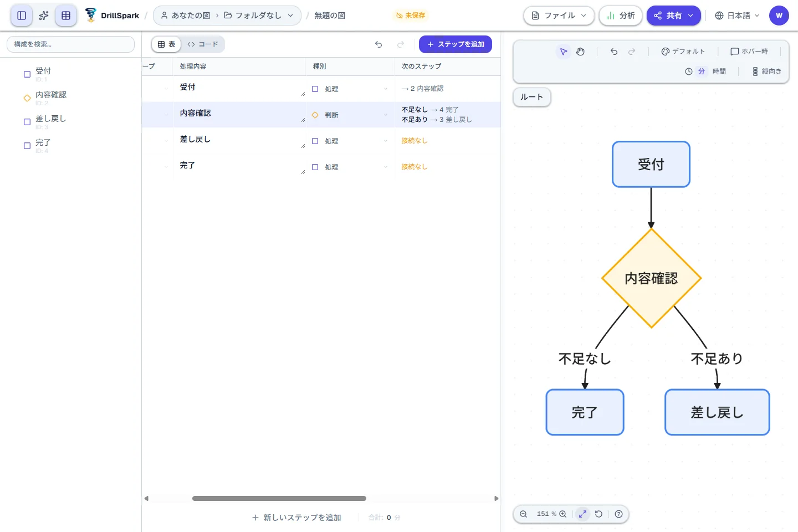Switch to the コード code tab
Screen dimensions: 798x532
tap(203, 44)
